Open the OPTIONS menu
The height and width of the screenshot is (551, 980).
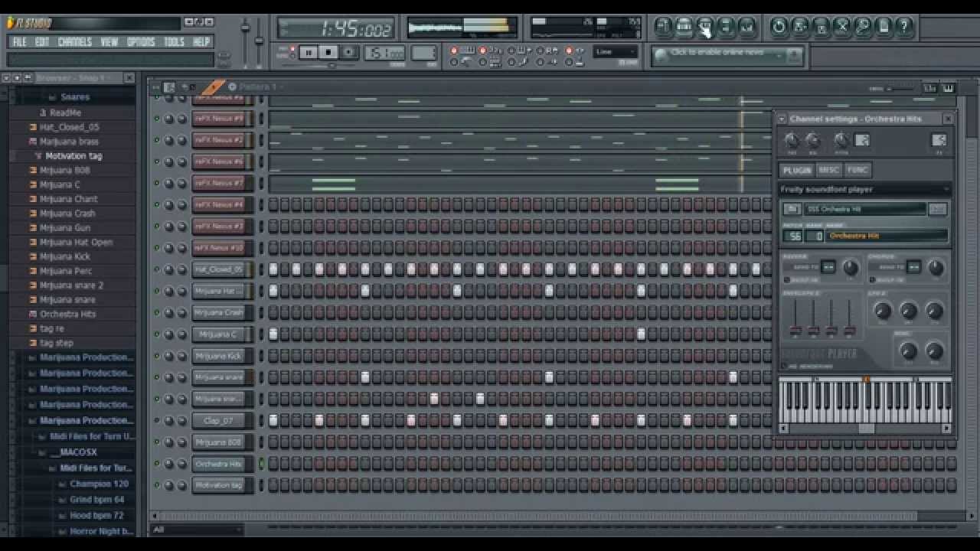(x=141, y=42)
